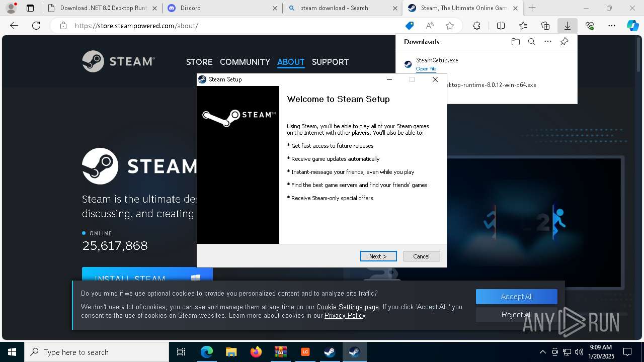The width and height of the screenshot is (644, 362).
Task: Toggle the Downloads toolbar button
Action: (x=567, y=26)
